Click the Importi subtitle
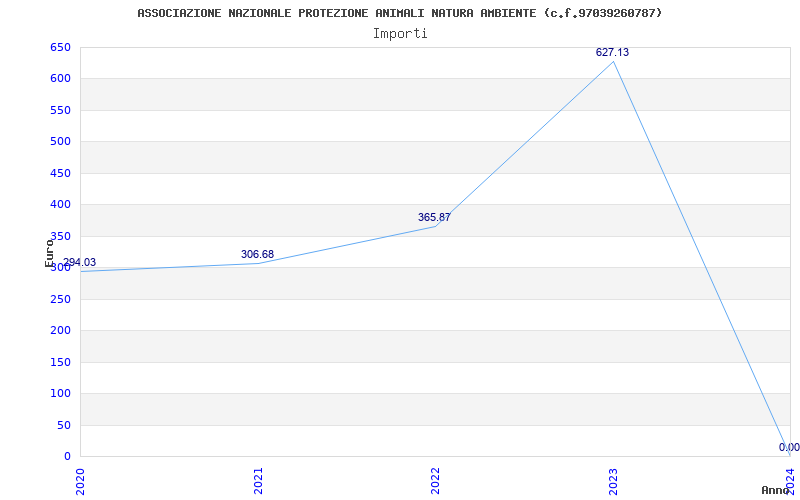The height and width of the screenshot is (500, 800). pyautogui.click(x=400, y=34)
